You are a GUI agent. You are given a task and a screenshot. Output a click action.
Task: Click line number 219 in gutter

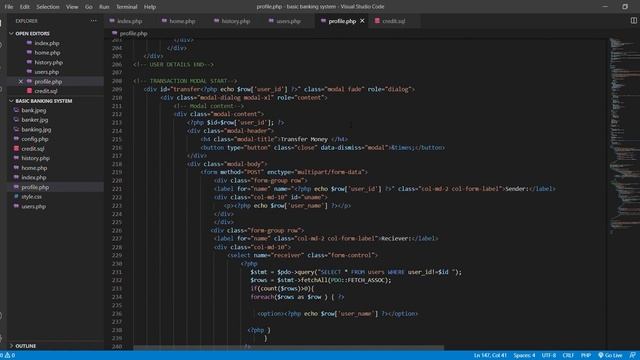(x=117, y=172)
